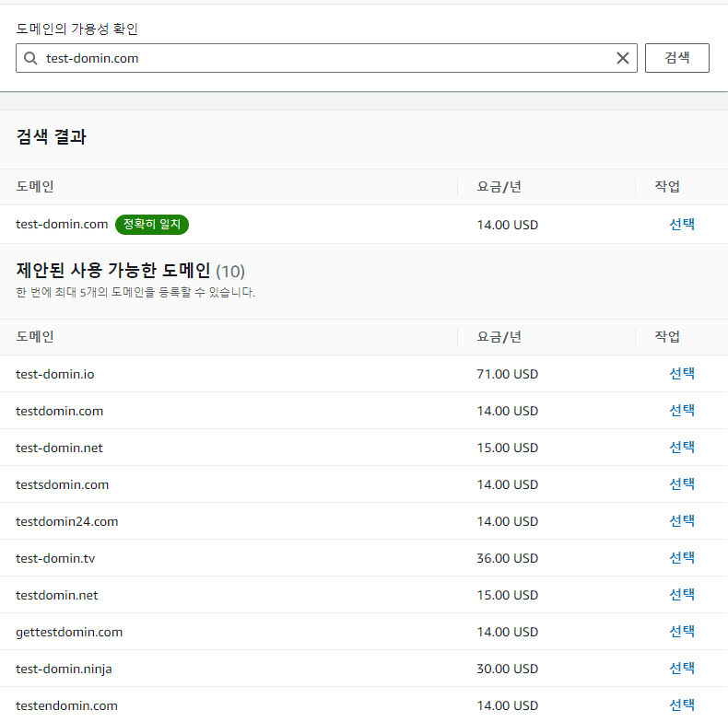
Task: Select the testendomin.com domain
Action: [x=682, y=705]
